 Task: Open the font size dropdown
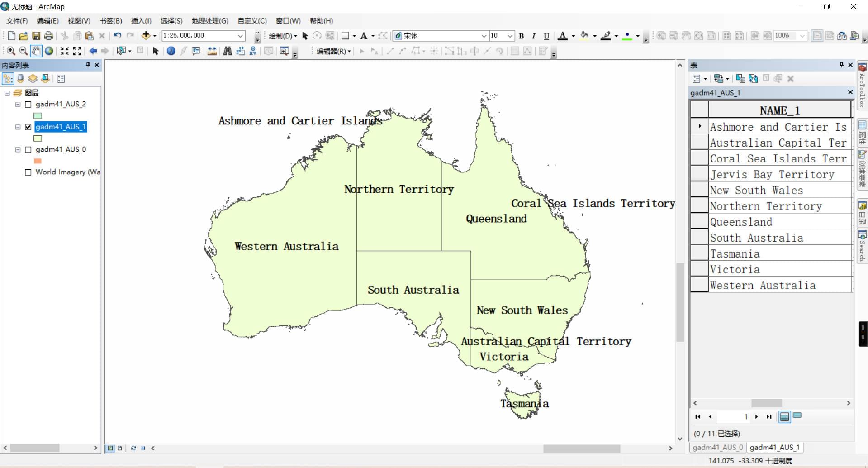click(x=510, y=36)
